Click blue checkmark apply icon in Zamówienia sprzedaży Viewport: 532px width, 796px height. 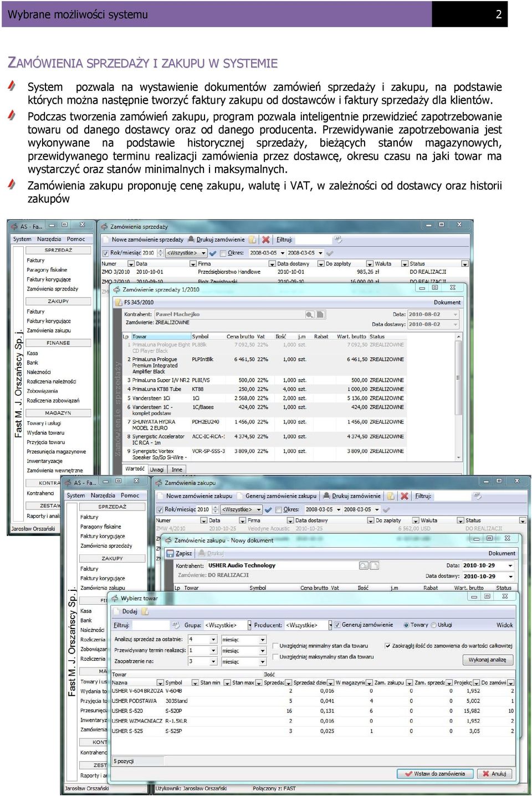click(x=213, y=253)
